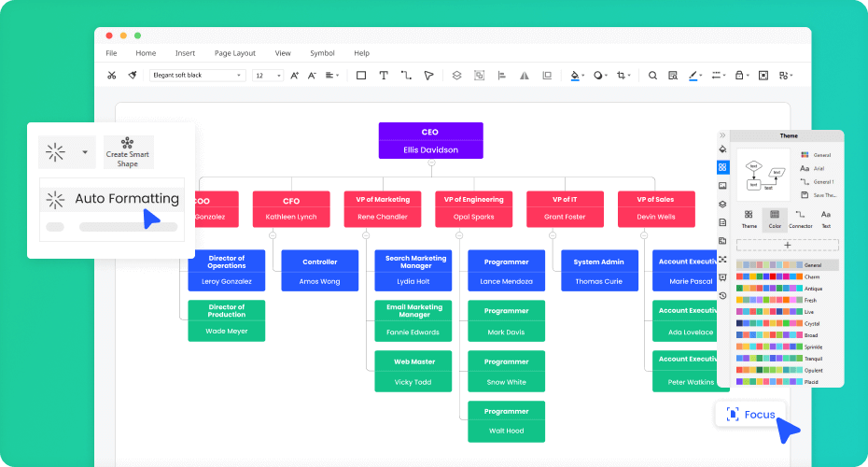Click the Flip mirror triangles icon
The height and width of the screenshot is (467, 868).
525,76
